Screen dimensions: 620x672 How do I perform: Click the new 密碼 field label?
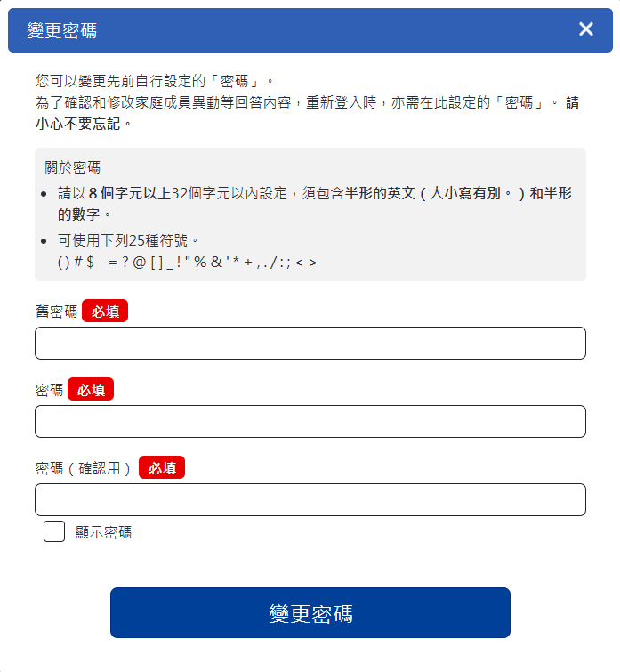pos(49,390)
